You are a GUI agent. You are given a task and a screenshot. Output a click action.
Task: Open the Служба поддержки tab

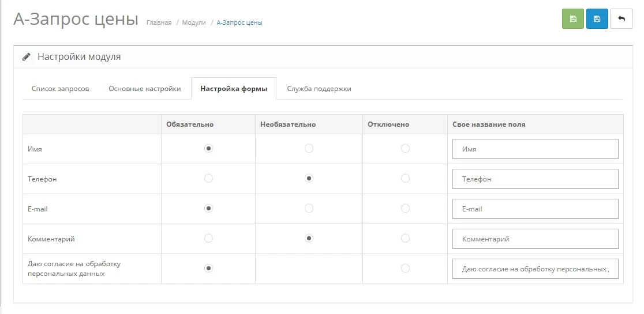coord(319,89)
